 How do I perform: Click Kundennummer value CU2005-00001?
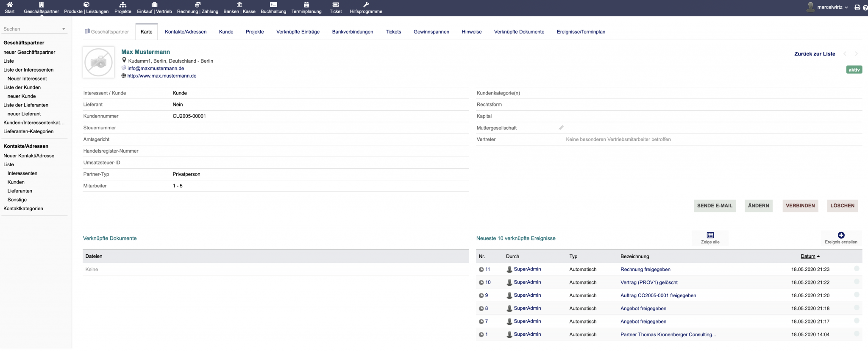[x=189, y=116]
